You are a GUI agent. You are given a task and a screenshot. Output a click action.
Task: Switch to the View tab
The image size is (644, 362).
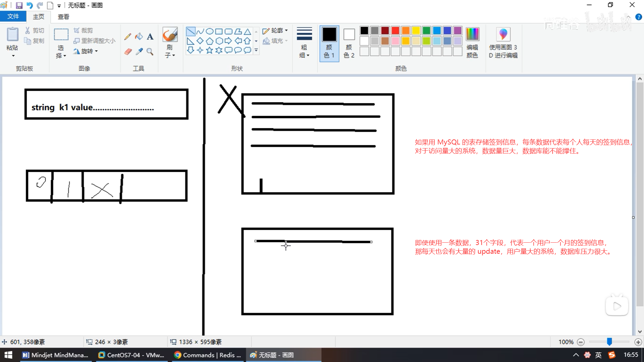(63, 16)
